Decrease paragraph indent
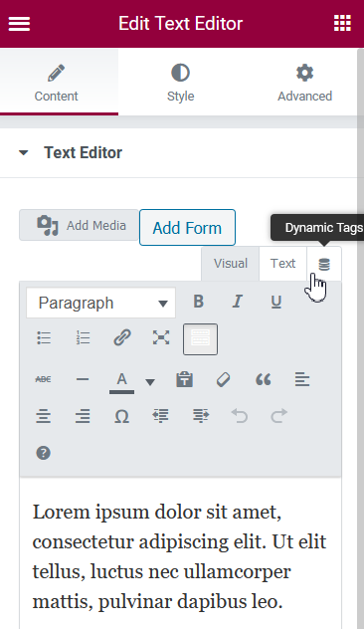The width and height of the screenshot is (364, 629). (161, 416)
